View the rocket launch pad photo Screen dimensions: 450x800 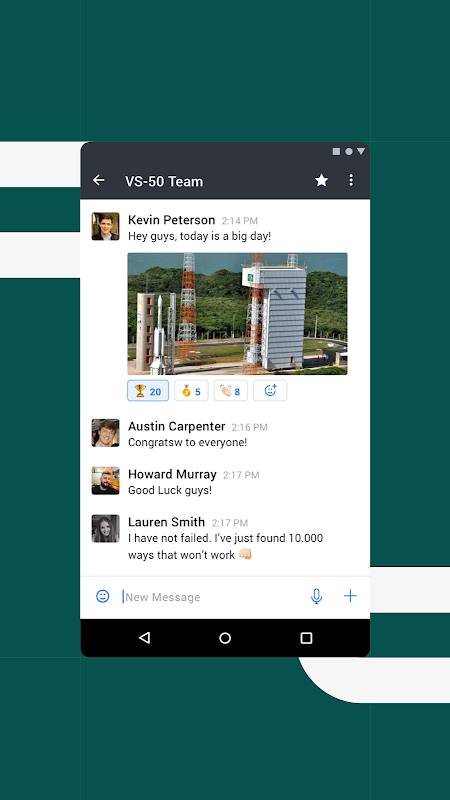(x=237, y=314)
